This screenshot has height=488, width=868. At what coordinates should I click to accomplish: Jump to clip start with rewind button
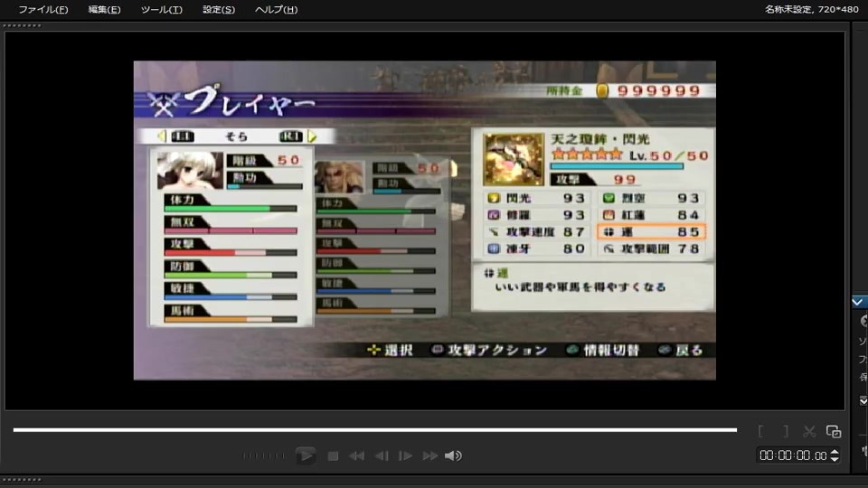point(356,455)
